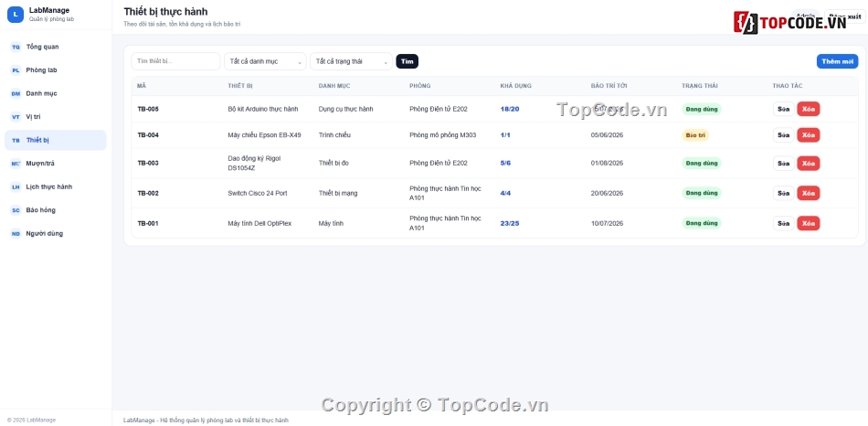Edit the TB-003 row via Sửa
The image size is (868, 426).
pos(783,164)
